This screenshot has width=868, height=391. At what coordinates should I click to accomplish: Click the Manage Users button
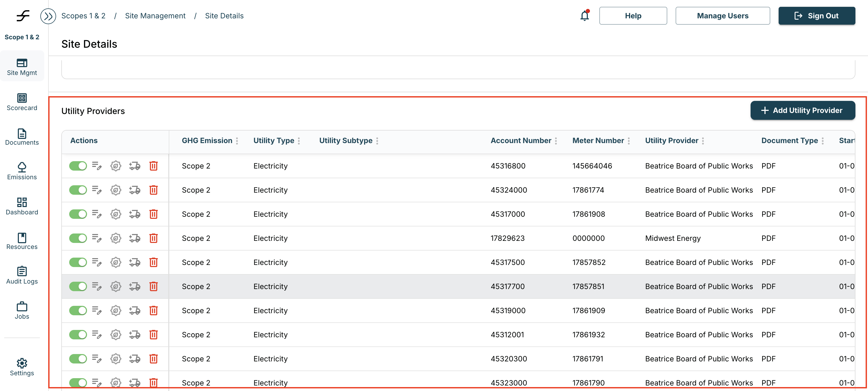point(723,16)
